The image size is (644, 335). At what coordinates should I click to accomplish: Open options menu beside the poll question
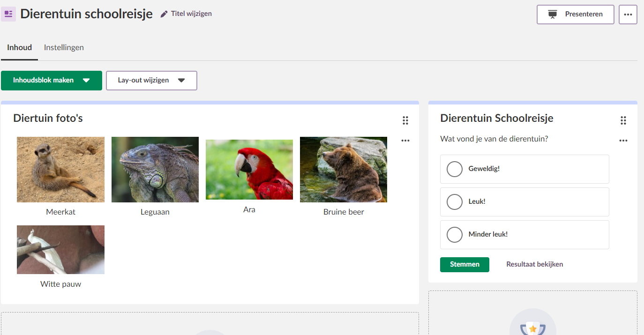point(623,141)
